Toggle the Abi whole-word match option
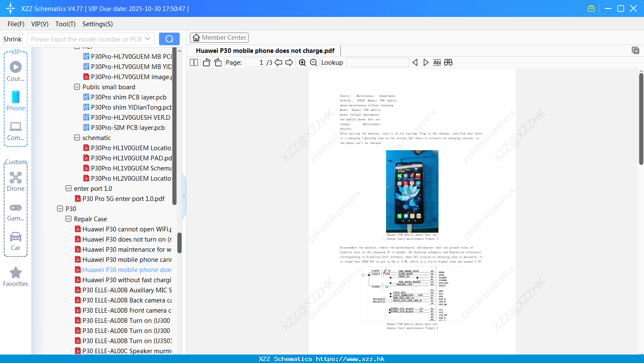Screen dimensions: 644x363 pyautogui.click(x=437, y=63)
